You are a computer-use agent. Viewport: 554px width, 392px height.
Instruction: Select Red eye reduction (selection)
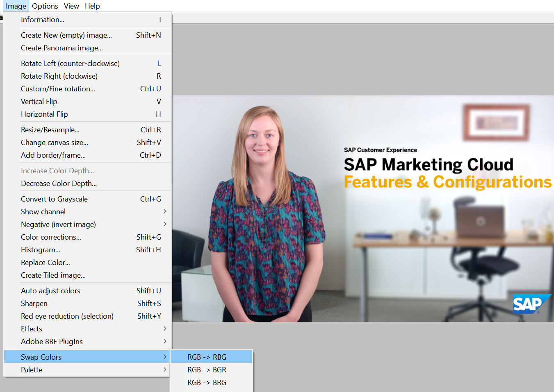87,316
